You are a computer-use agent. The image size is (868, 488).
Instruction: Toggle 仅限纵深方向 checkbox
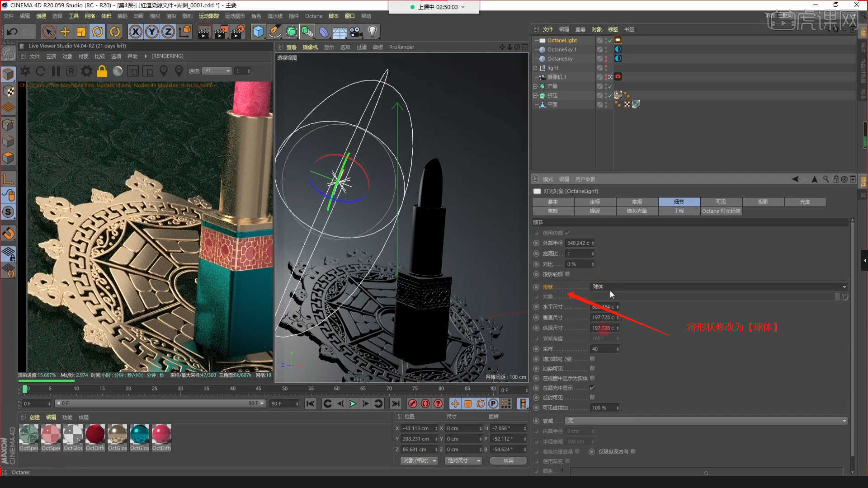633,451
